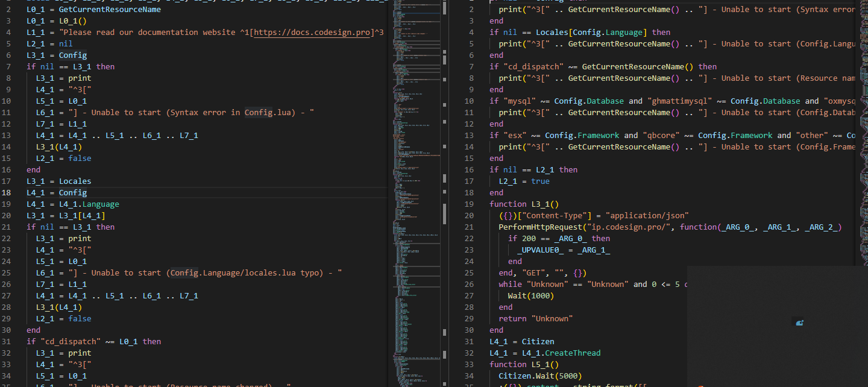Click the 'L0_1 = L0_1()' line

(x=57, y=20)
